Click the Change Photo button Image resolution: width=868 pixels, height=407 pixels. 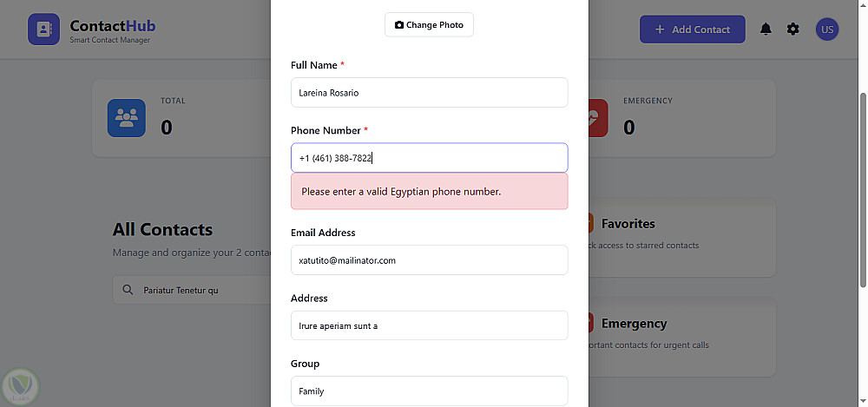pos(429,25)
